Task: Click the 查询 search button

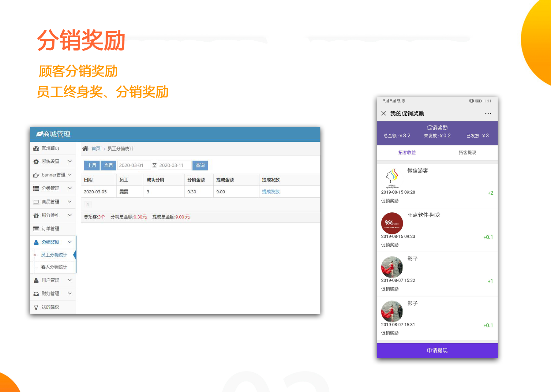Action: pyautogui.click(x=200, y=166)
